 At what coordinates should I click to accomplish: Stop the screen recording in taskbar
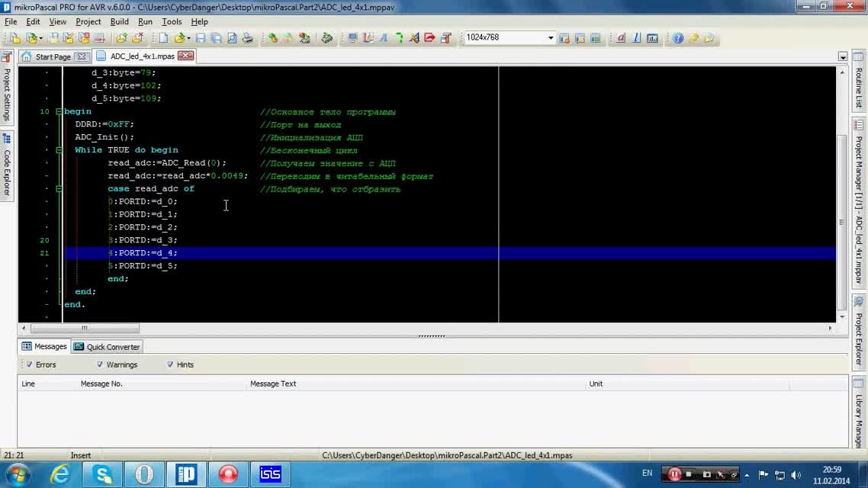[x=689, y=475]
